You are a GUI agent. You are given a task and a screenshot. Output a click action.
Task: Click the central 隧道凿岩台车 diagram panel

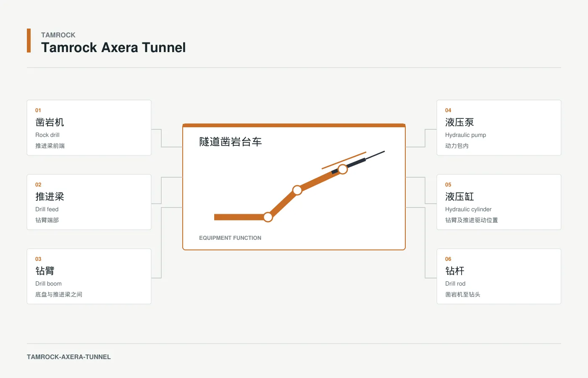pyautogui.click(x=294, y=187)
